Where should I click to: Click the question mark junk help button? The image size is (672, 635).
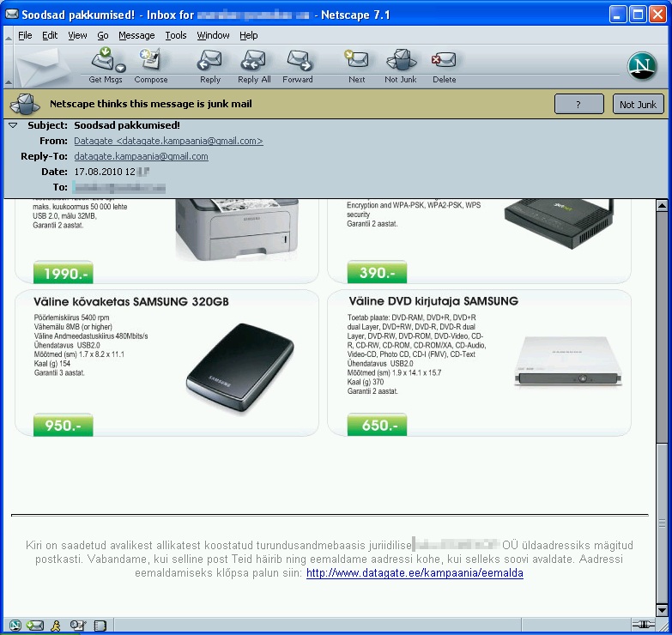579,104
